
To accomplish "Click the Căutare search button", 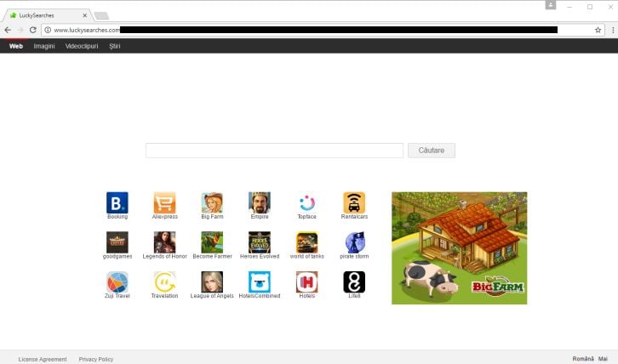I will click(x=432, y=151).
